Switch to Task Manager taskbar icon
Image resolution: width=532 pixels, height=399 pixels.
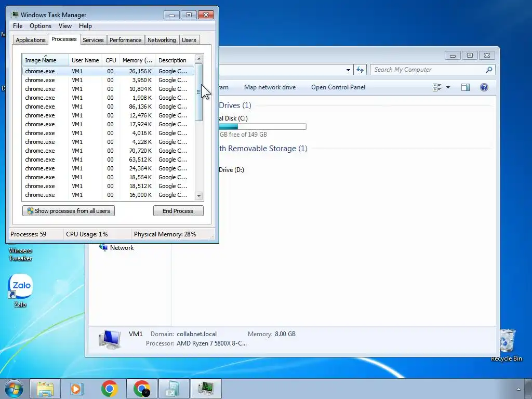coord(206,389)
